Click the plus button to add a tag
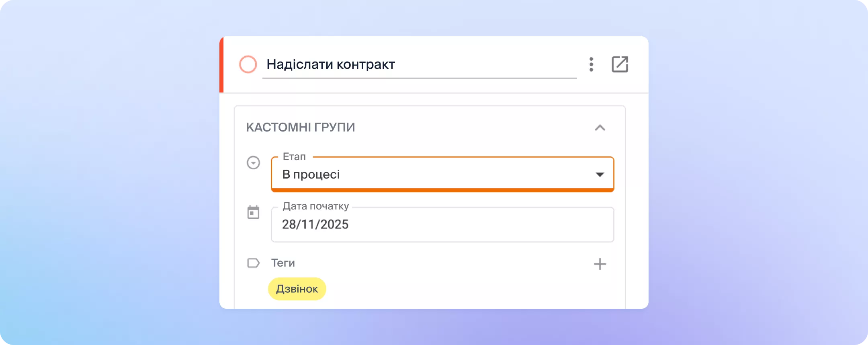868x345 pixels. [600, 264]
